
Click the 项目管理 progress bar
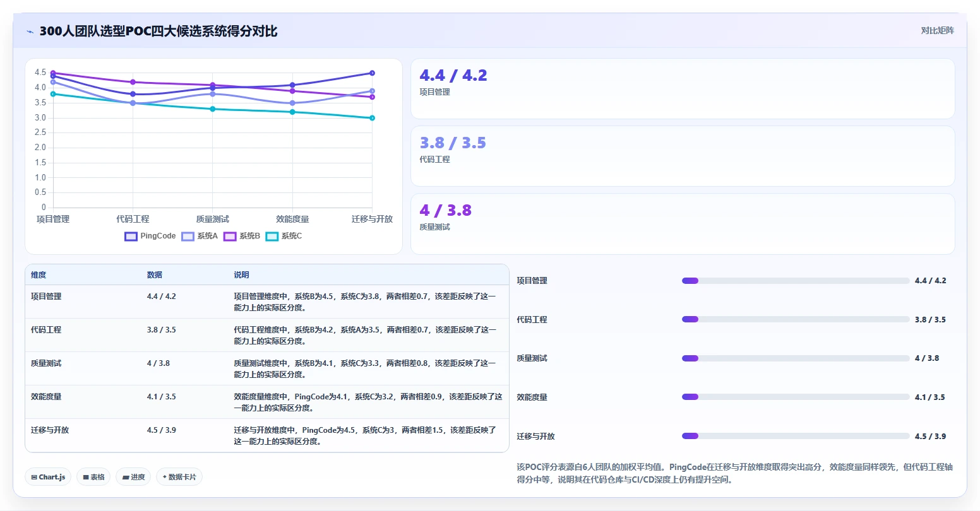(x=796, y=281)
